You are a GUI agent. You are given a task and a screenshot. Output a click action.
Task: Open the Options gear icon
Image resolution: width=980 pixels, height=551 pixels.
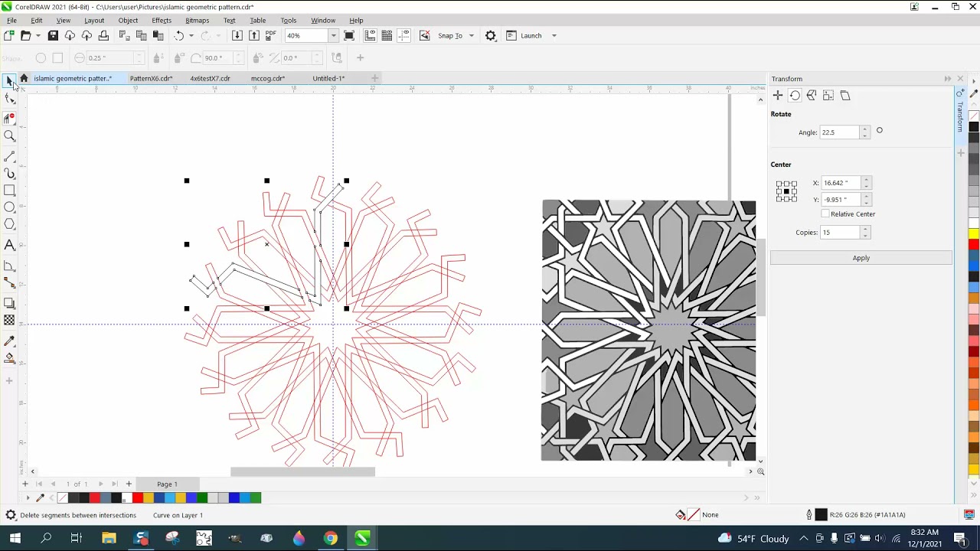(491, 36)
